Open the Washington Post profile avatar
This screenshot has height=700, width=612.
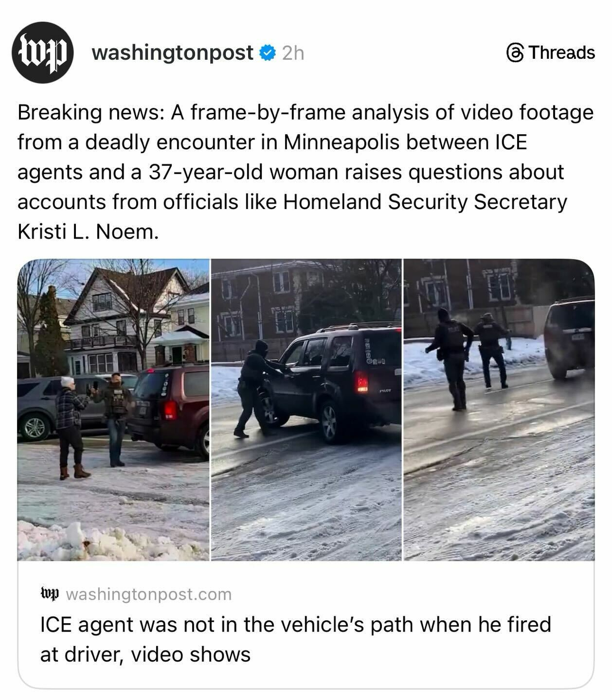point(42,52)
